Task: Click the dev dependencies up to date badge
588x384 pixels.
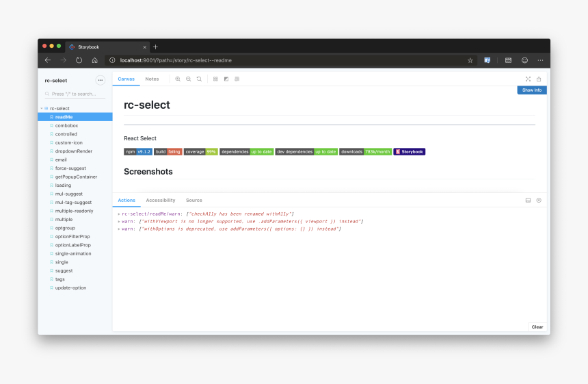Action: point(306,152)
